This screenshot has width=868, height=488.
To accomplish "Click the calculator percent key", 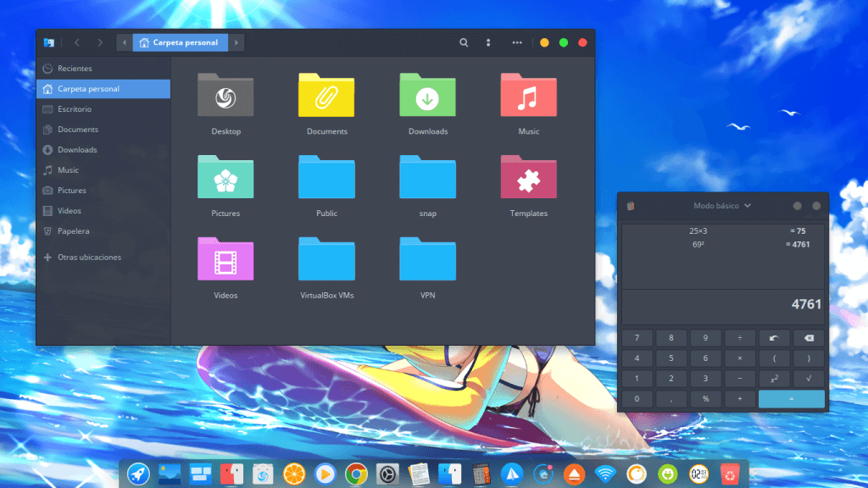I will click(705, 399).
